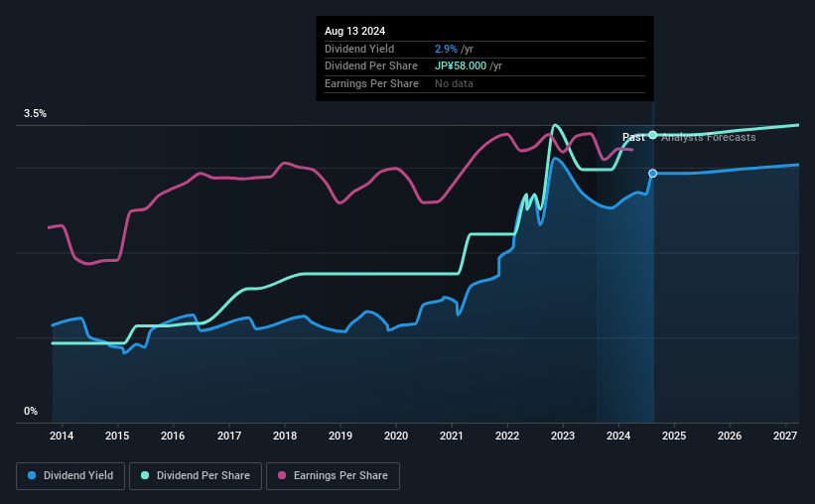Toggle the Dividend Per Share legend button
815x504 pixels.
196,476
